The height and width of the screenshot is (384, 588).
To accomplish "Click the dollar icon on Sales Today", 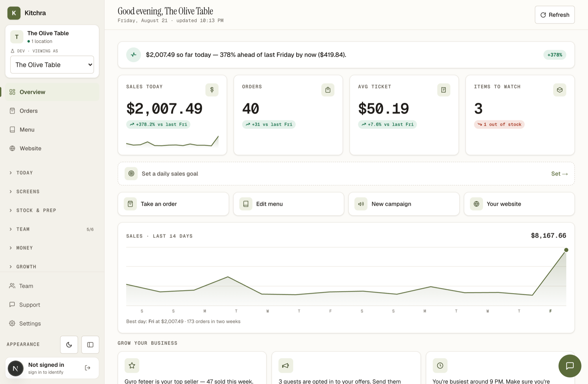I will 212,90.
